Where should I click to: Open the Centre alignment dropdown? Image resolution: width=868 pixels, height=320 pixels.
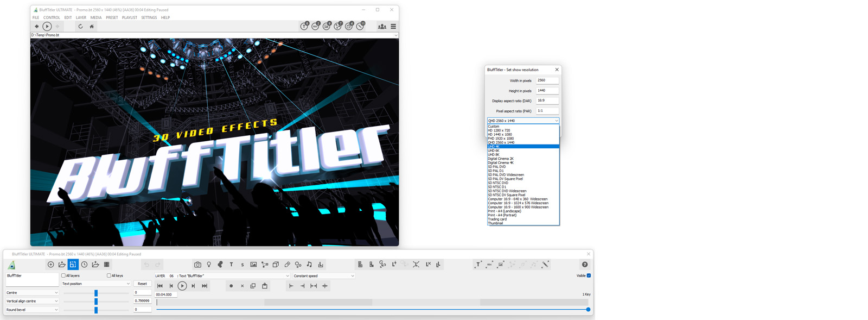(x=32, y=293)
